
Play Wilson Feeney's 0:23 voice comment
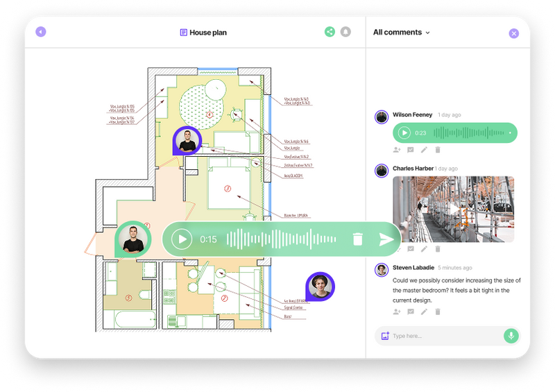[x=404, y=133]
